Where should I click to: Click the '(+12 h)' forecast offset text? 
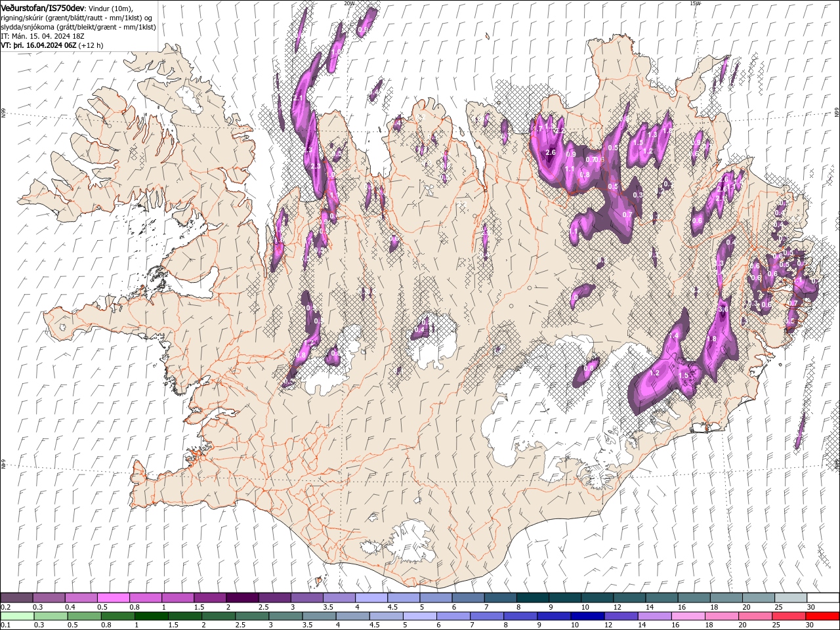[x=91, y=45]
